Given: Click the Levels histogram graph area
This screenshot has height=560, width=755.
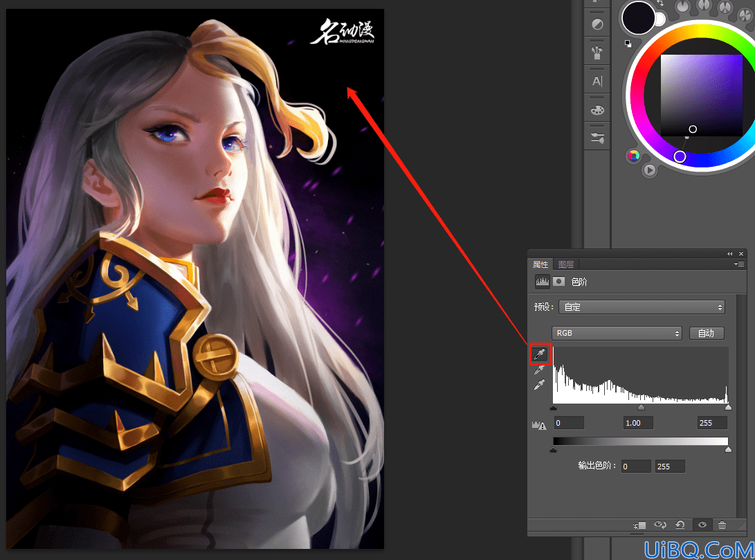Looking at the screenshot, I should pos(640,375).
